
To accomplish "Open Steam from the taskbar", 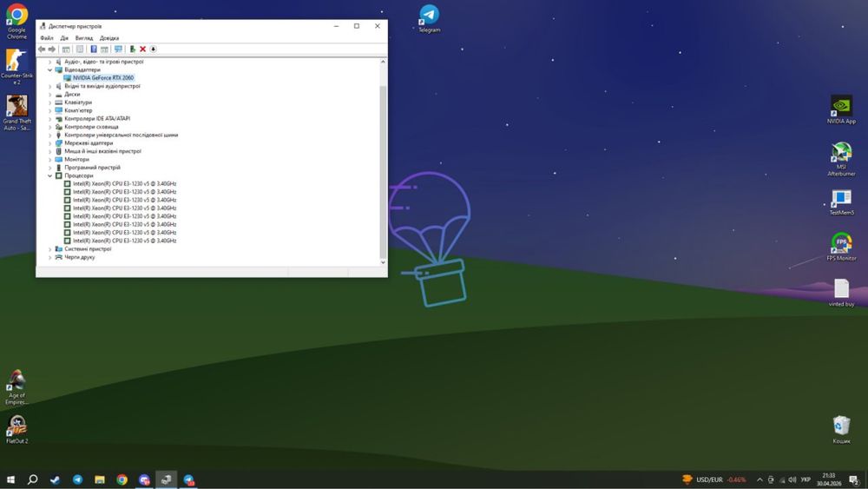I will [x=55, y=479].
